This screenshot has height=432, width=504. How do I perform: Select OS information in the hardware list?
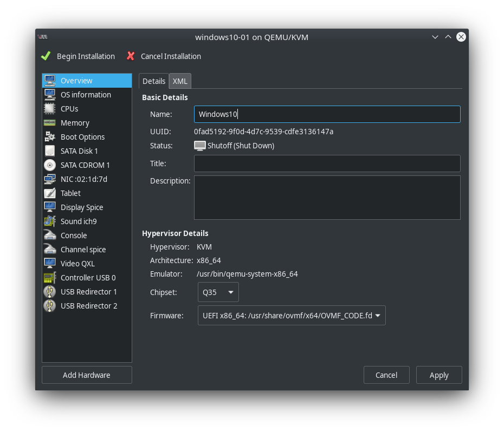pos(87,95)
